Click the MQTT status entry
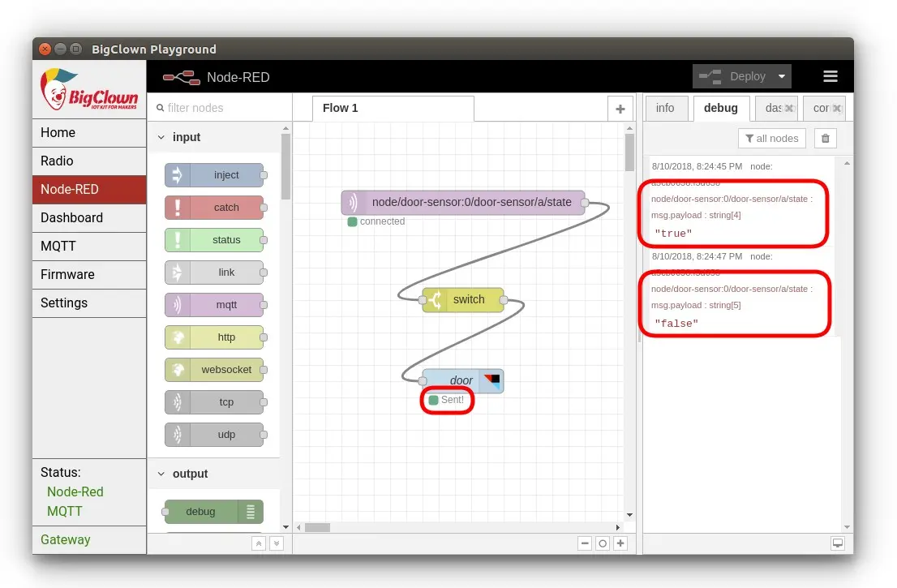897x588 pixels. 65,511
